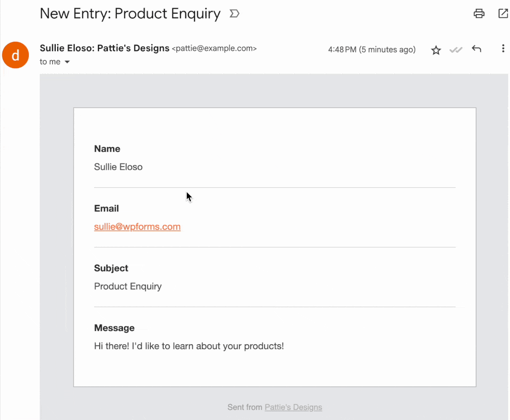Image resolution: width=510 pixels, height=420 pixels.
Task: Print the email
Action: coord(478,14)
